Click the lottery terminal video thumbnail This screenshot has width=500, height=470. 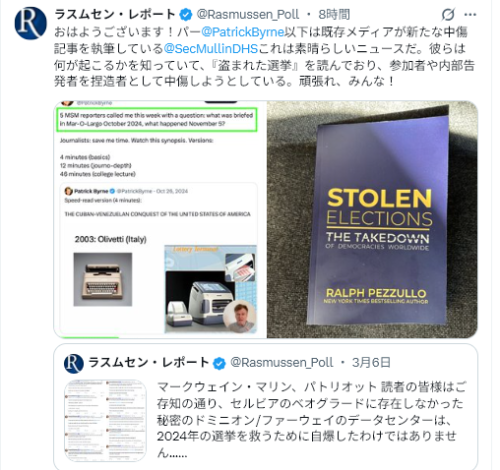tap(211, 289)
